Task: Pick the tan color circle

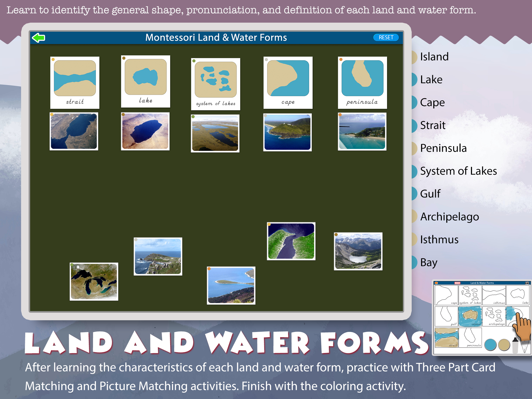Action: [504, 345]
